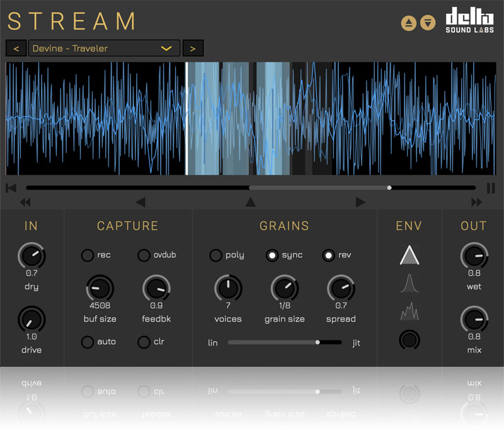Image resolution: width=504 pixels, height=430 pixels.
Task: Click the white playhead in the waveform
Action: coord(186,119)
